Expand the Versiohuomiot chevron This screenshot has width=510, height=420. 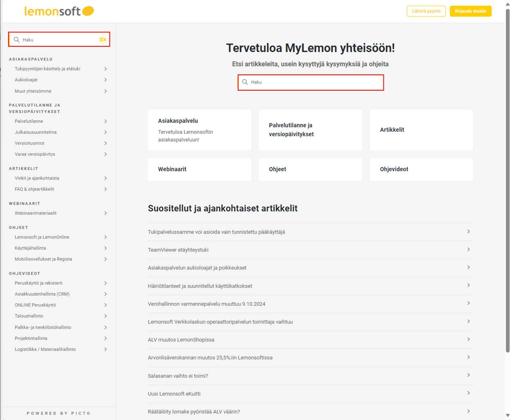105,143
